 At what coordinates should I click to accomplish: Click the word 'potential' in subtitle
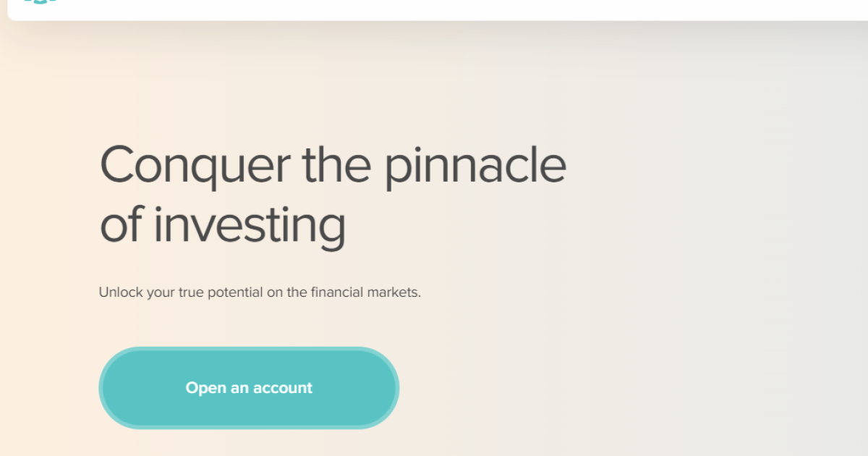click(x=232, y=294)
